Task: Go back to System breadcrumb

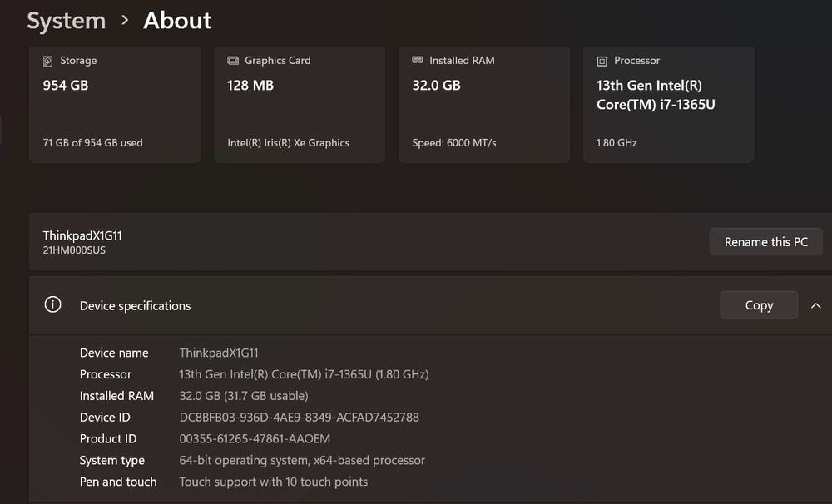Action: 66,21
